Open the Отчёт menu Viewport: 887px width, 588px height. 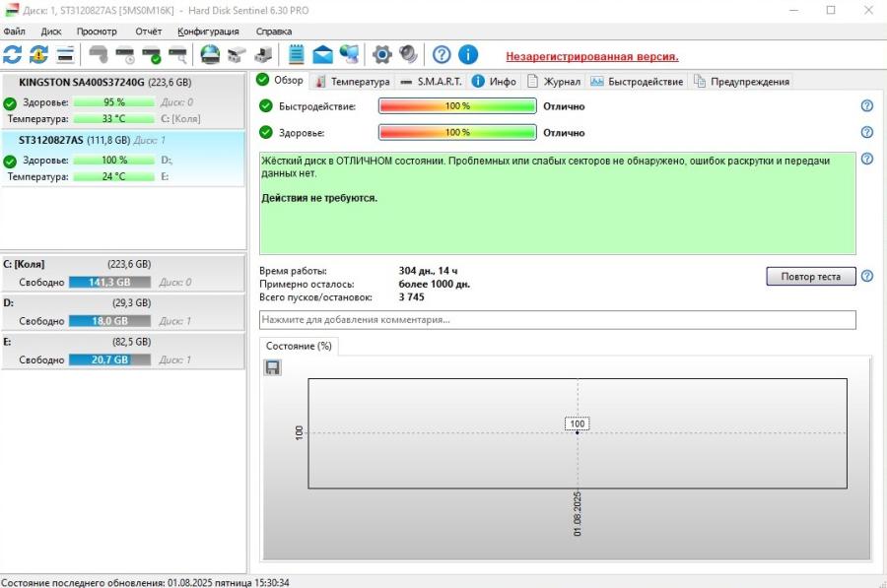click(148, 32)
